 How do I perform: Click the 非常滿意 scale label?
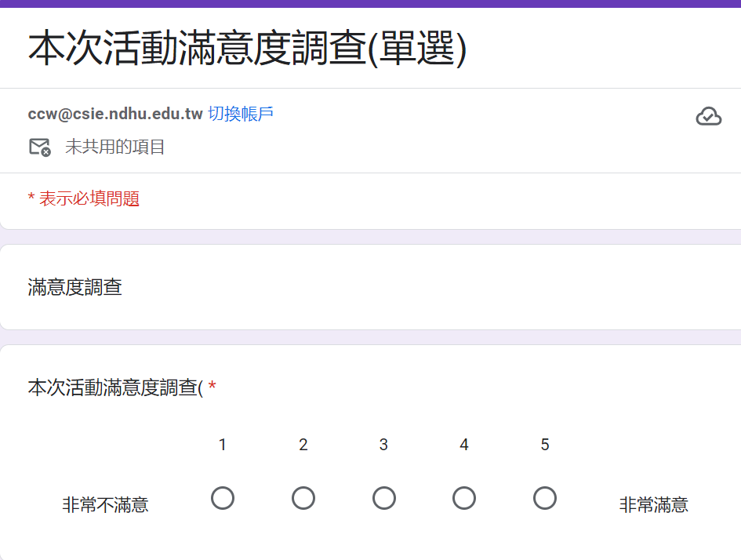pos(653,505)
